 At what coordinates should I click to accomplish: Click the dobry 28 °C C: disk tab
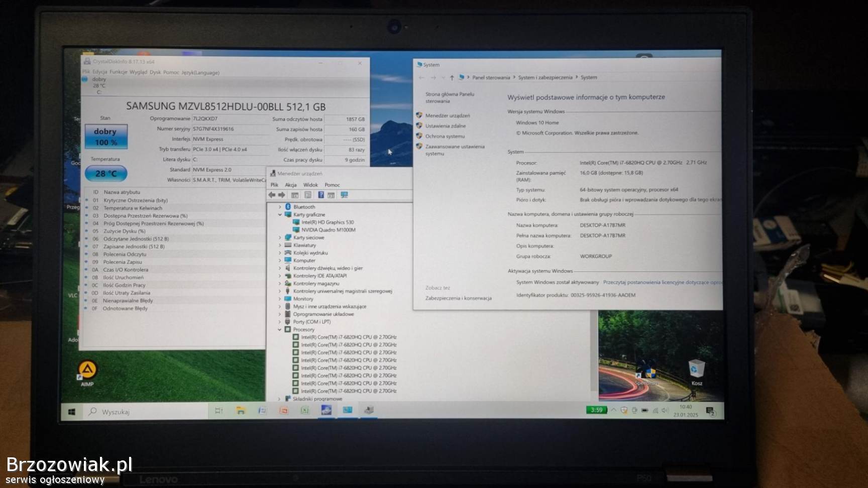pos(95,85)
